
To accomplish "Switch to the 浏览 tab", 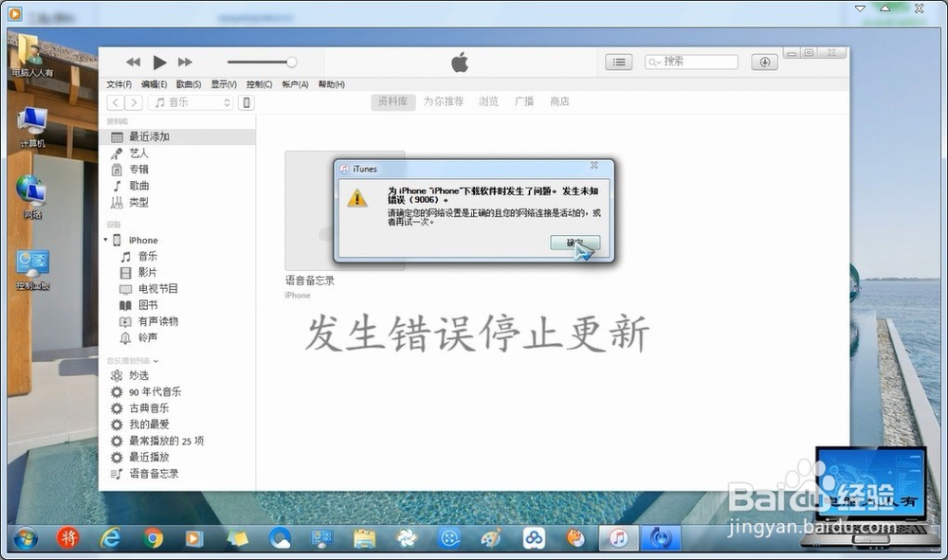I will click(x=488, y=101).
